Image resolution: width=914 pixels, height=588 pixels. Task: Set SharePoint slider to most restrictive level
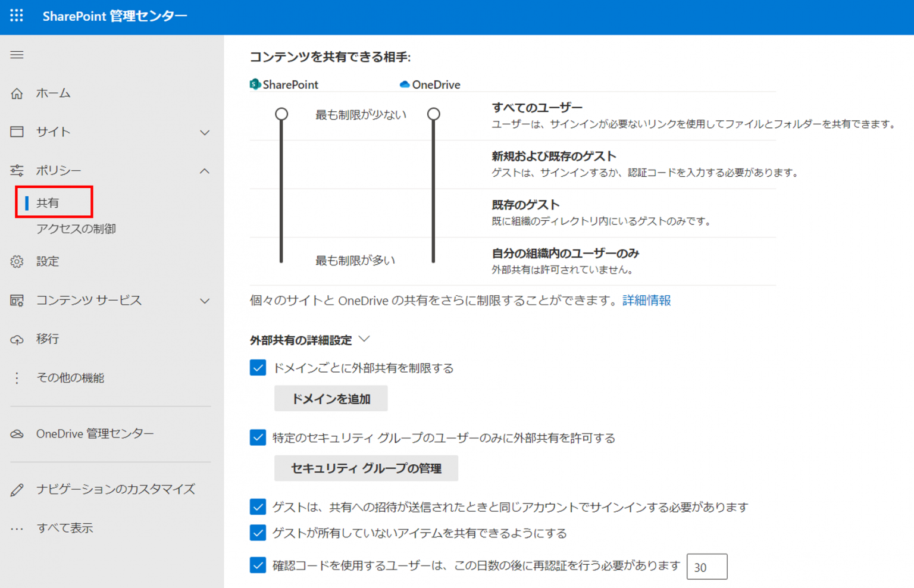(281, 259)
